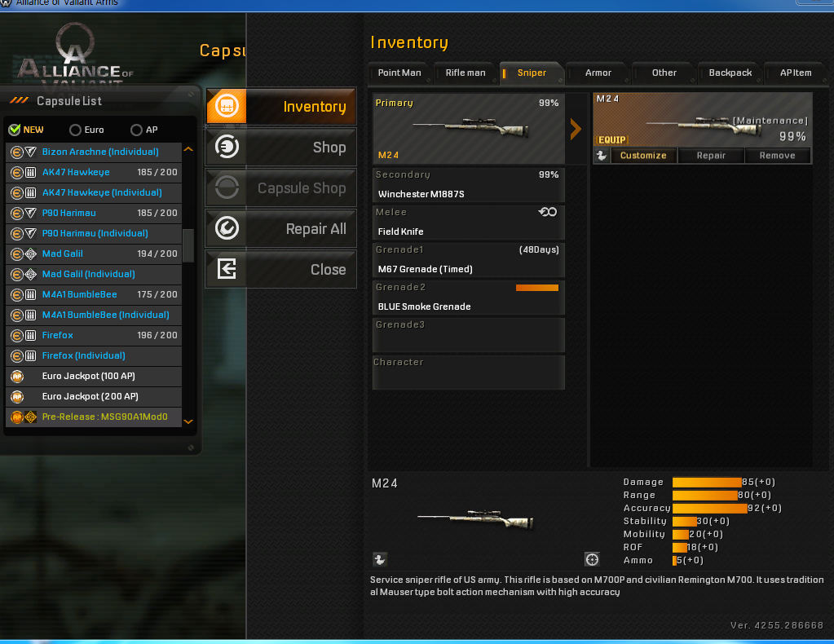This screenshot has width=834, height=644.
Task: Click the Grenade2 orange durability bar
Action: click(536, 288)
